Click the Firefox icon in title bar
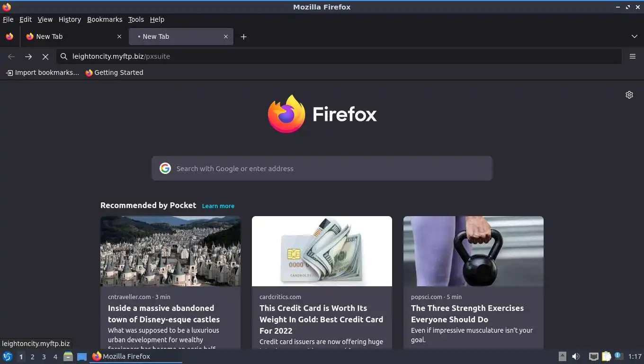This screenshot has height=364, width=644. pyautogui.click(x=7, y=7)
